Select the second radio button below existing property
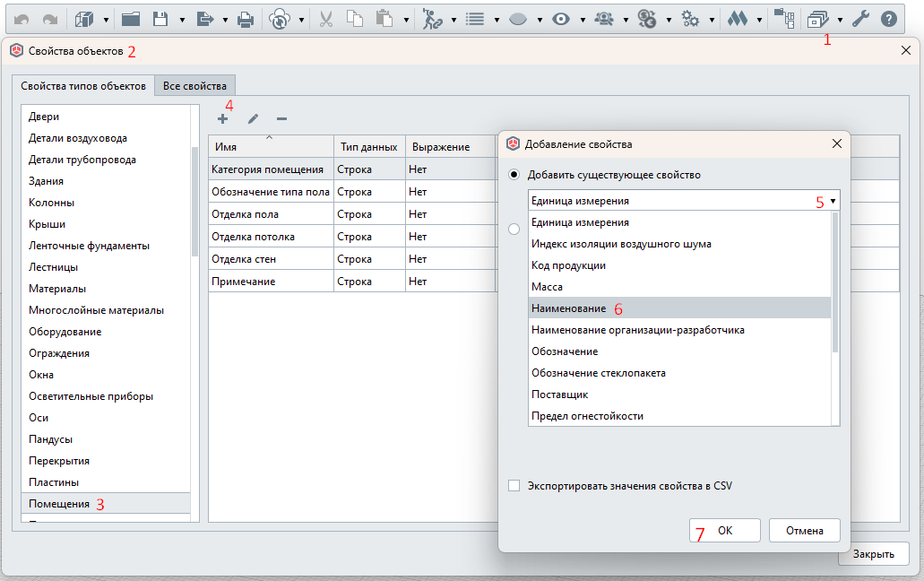924x581 pixels. 514,230
